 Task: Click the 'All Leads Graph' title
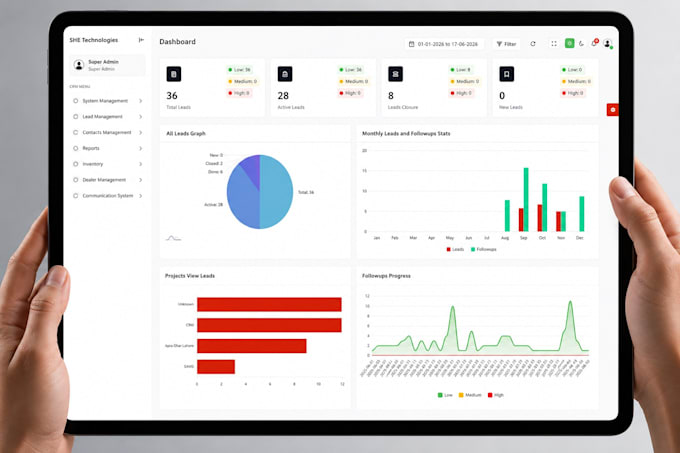[186, 134]
